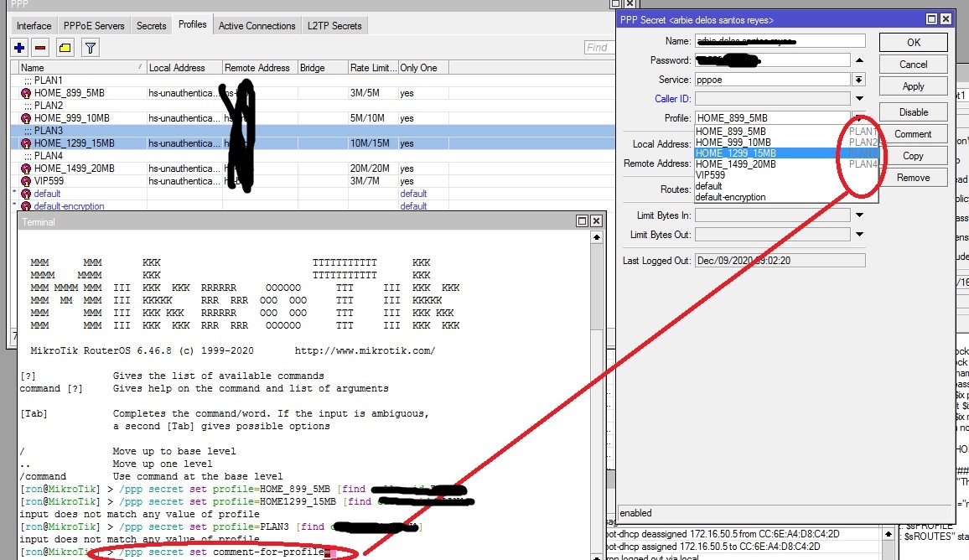This screenshot has width=969, height=560.
Task: Click the yellow Comment note icon
Action: (65, 48)
